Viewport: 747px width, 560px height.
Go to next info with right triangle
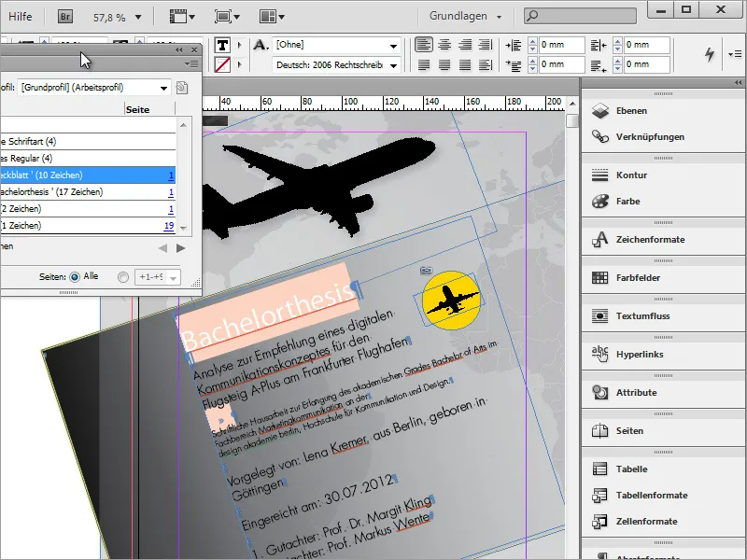coord(180,248)
